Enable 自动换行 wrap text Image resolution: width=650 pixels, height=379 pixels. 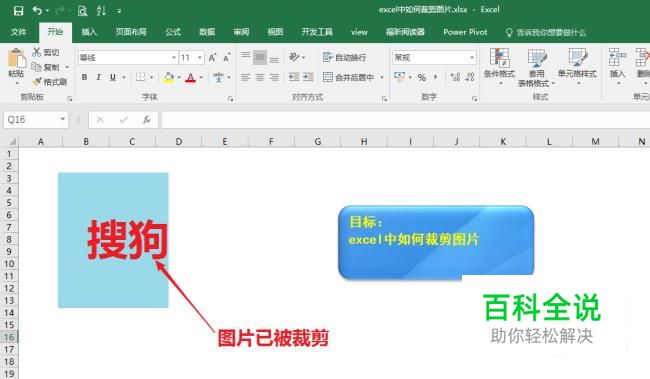click(344, 57)
